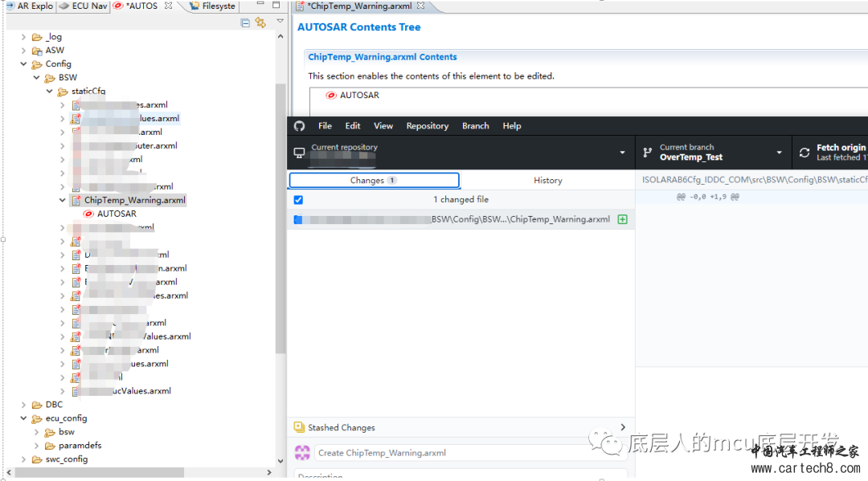Click the green added-file plus icon

622,219
